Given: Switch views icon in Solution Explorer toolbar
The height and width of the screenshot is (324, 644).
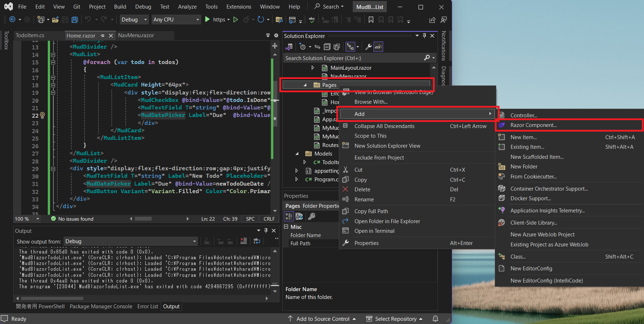Looking at the screenshot, I should (289, 47).
